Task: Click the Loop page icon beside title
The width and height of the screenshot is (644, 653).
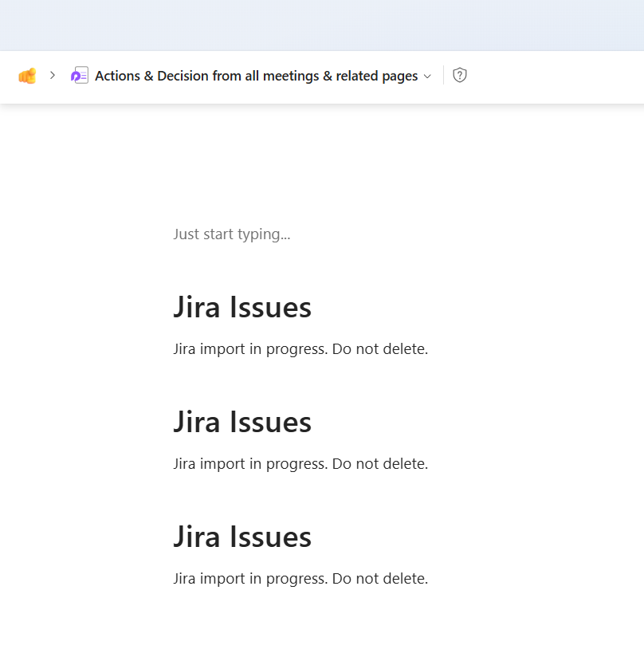Action: 80,76
